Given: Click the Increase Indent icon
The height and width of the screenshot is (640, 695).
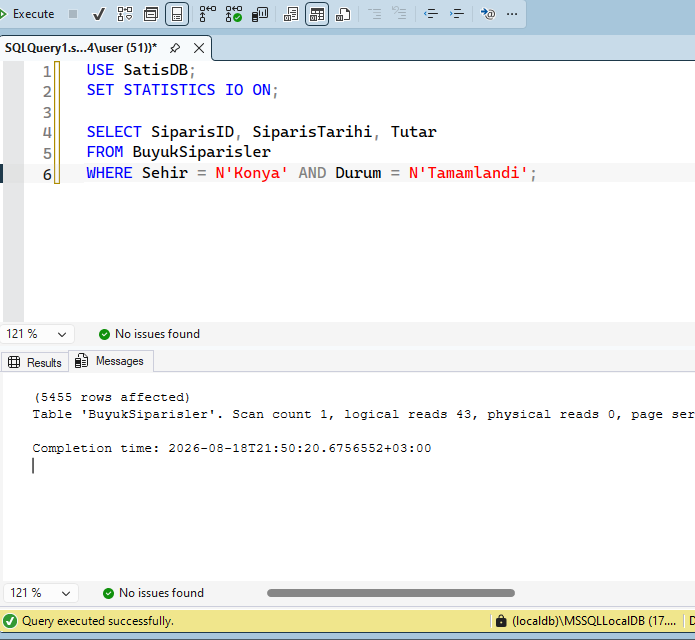Looking at the screenshot, I should click(457, 14).
